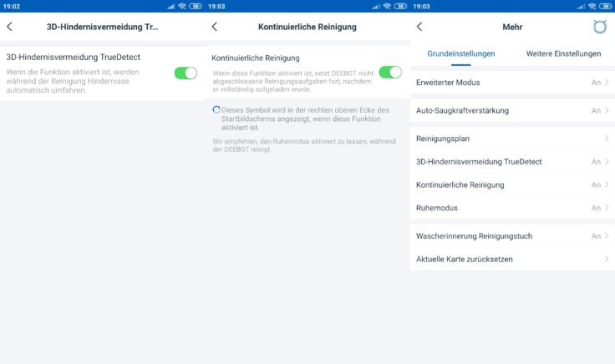Open Auto-Saugkraftverstärkung chevron
Screen dimensions: 615x364
607,110
